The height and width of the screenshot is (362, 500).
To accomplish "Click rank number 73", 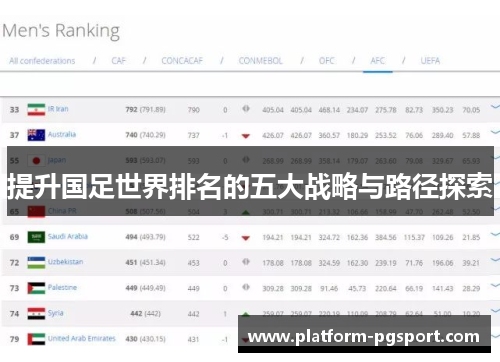I will (14, 288).
